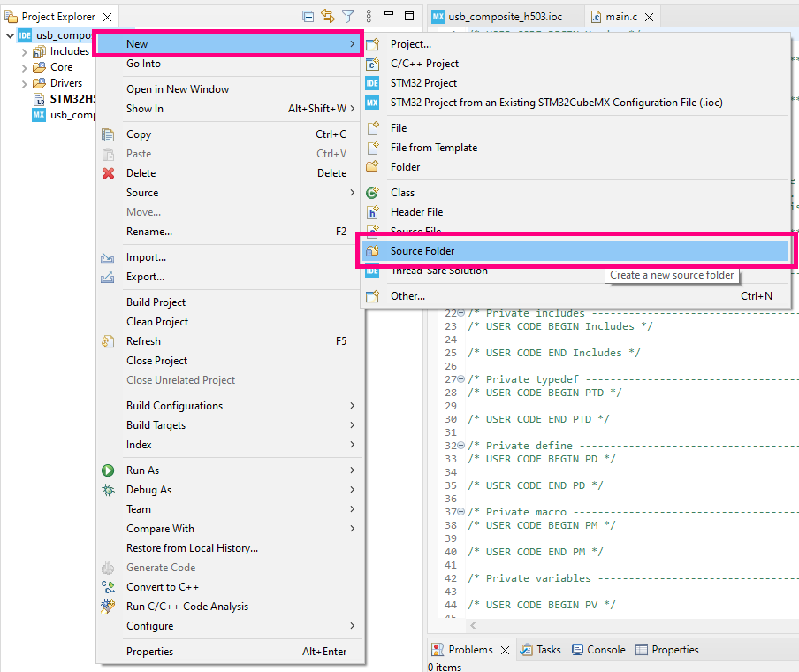
Task: Switch to usb_composite_h503.ioc tab
Action: (x=505, y=17)
